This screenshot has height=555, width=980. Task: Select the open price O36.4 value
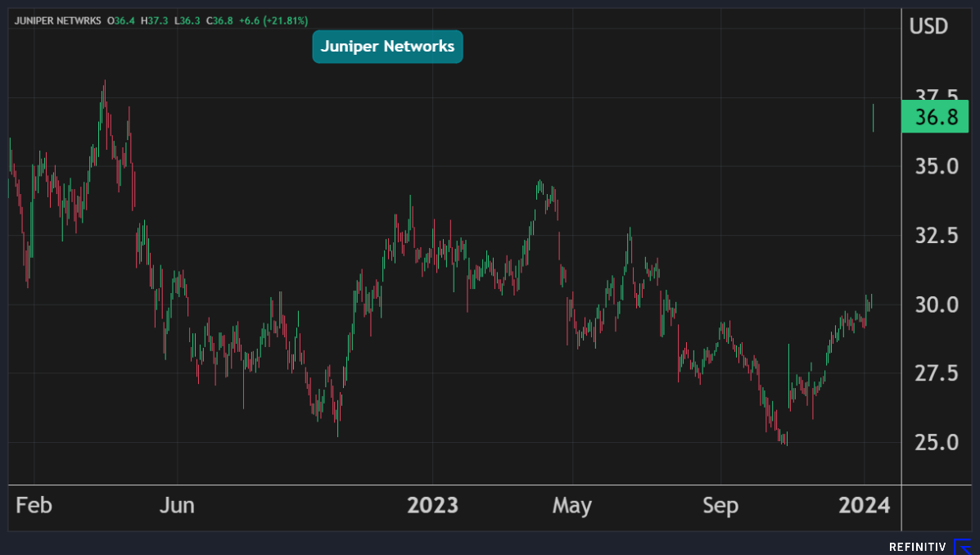click(122, 20)
